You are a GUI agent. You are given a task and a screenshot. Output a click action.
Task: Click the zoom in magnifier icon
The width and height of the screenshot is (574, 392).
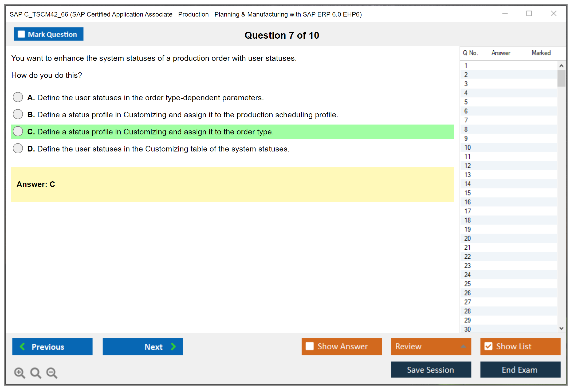pyautogui.click(x=19, y=373)
